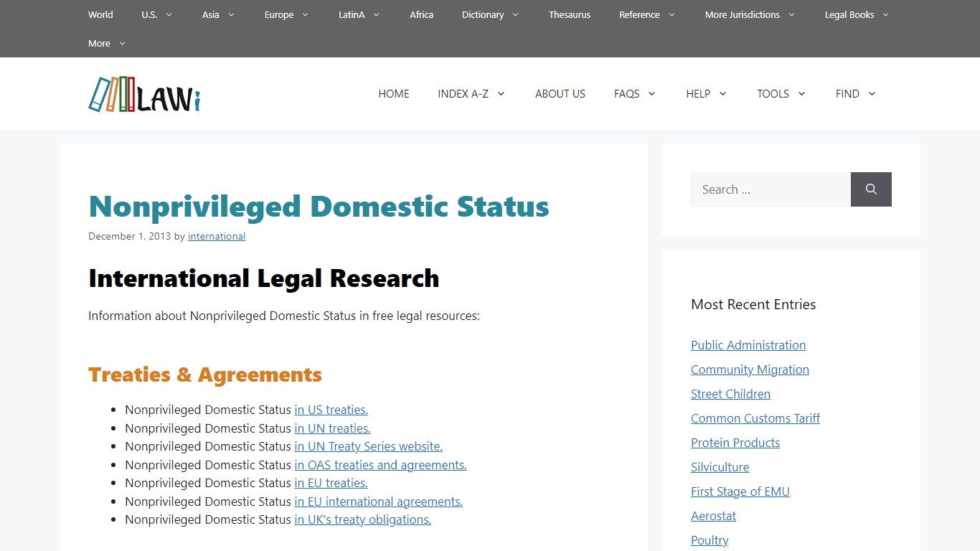
Task: Expand the More menu chevron
Action: (122, 43)
